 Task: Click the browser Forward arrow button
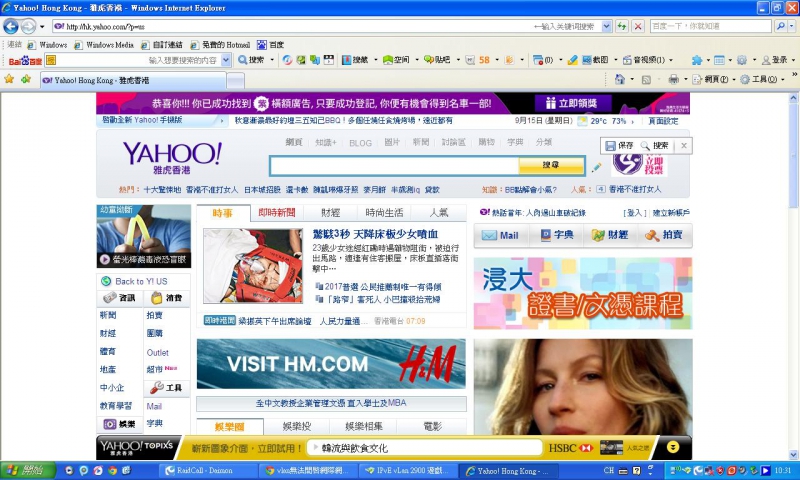click(x=29, y=26)
